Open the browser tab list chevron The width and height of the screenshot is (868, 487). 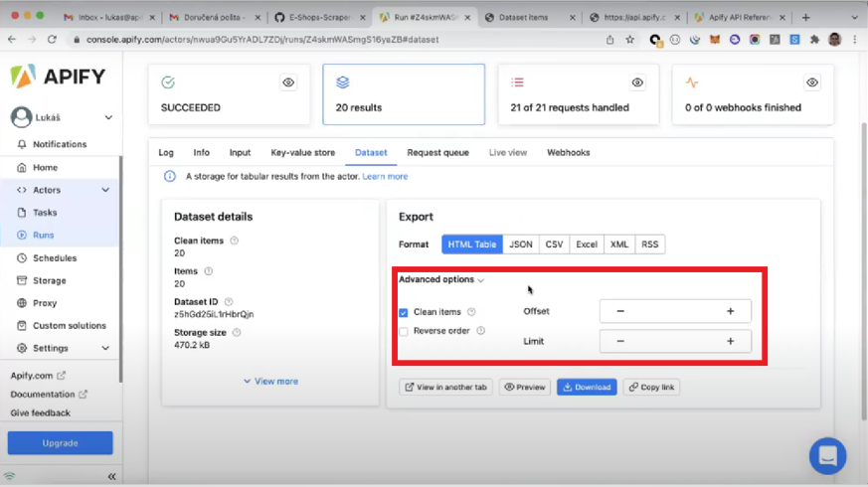855,17
